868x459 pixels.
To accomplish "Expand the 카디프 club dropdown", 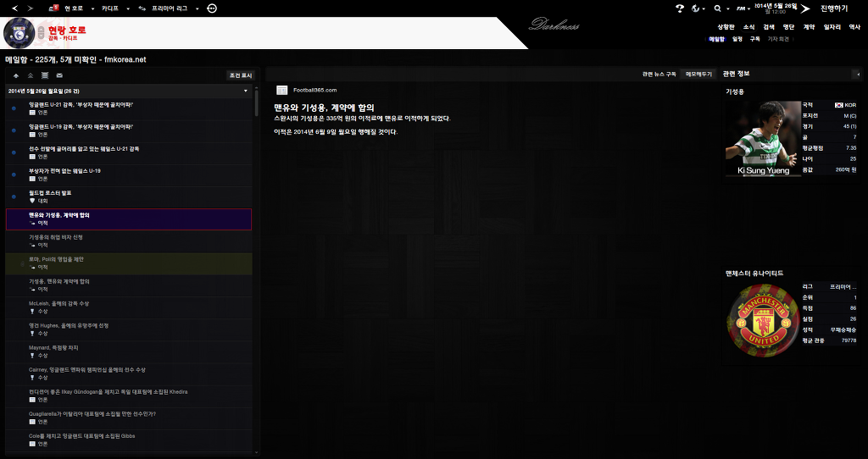I will tap(128, 8).
